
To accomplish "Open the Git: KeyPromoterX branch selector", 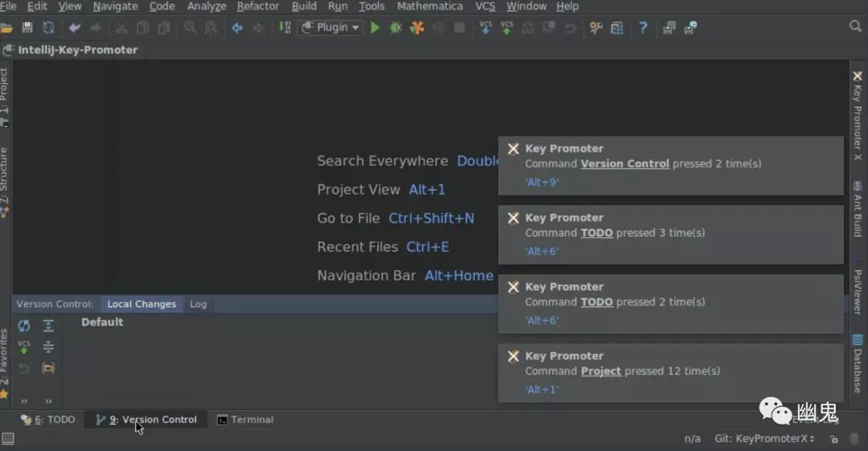I will [x=764, y=438].
